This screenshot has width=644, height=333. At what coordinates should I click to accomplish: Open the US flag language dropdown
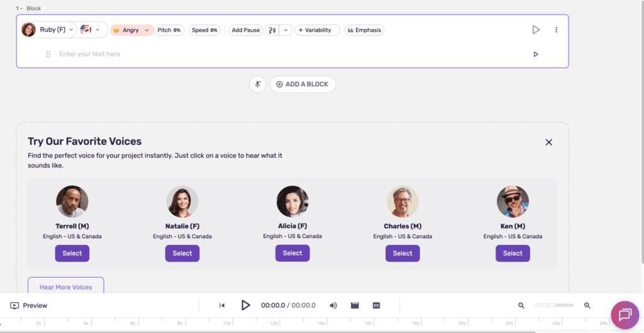91,30
